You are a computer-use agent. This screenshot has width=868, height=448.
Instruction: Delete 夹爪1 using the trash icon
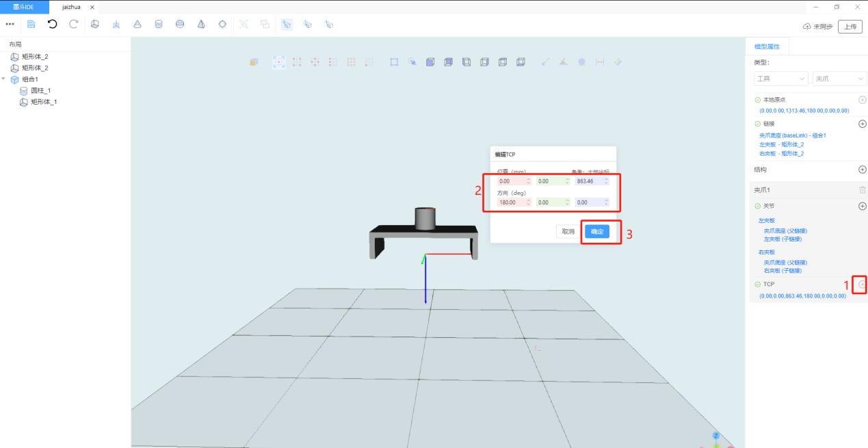pos(862,189)
